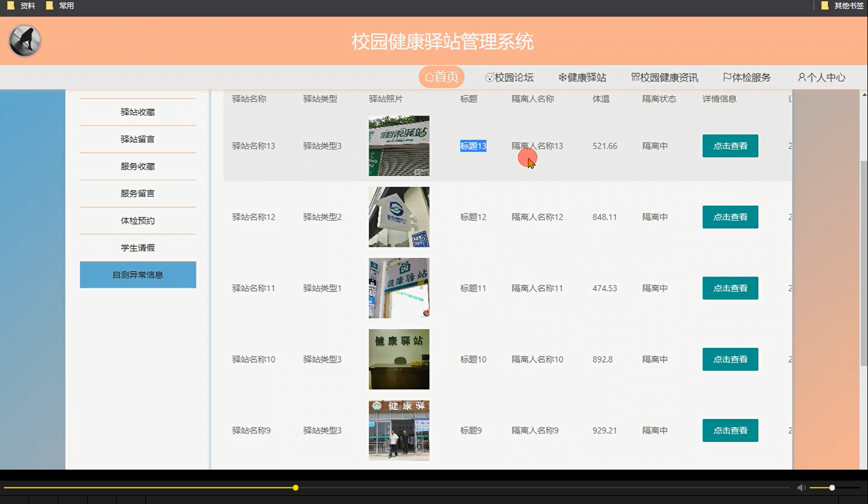The width and height of the screenshot is (868, 504).
Task: Click 点击查看 for 驿站名称9
Action: click(x=730, y=430)
